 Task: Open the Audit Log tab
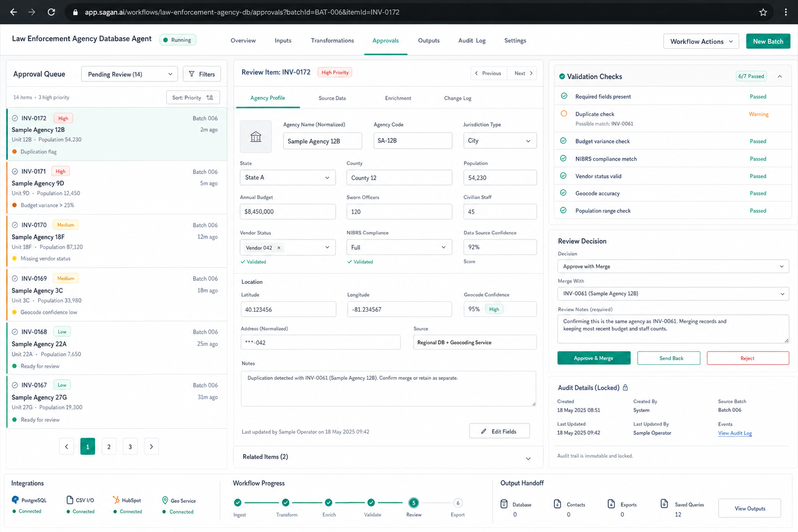[472, 41]
